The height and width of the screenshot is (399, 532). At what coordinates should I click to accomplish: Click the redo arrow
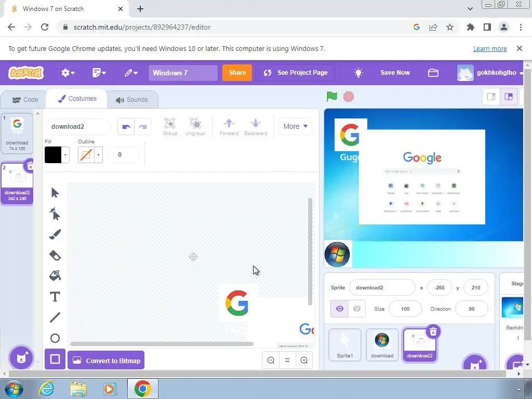(x=142, y=127)
